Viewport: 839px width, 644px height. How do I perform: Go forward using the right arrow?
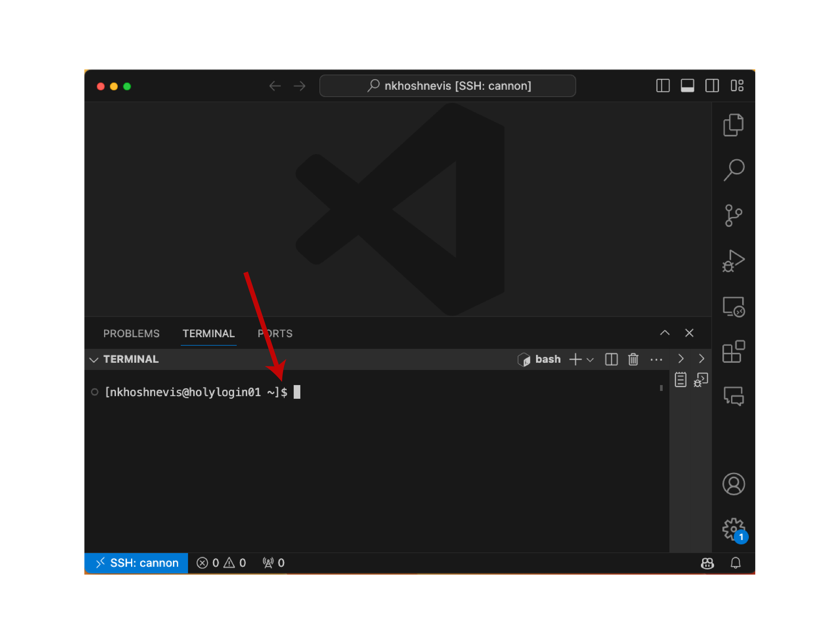300,86
